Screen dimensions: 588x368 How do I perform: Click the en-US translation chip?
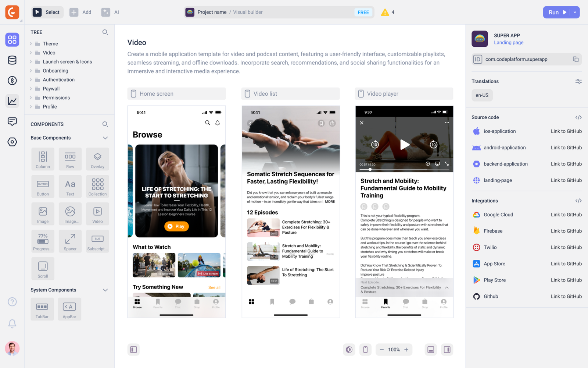(482, 95)
